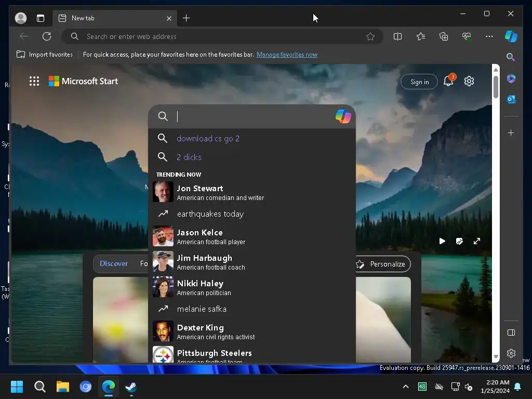Focus the Search or enter web address bar
The height and width of the screenshot is (399, 532).
[222, 36]
